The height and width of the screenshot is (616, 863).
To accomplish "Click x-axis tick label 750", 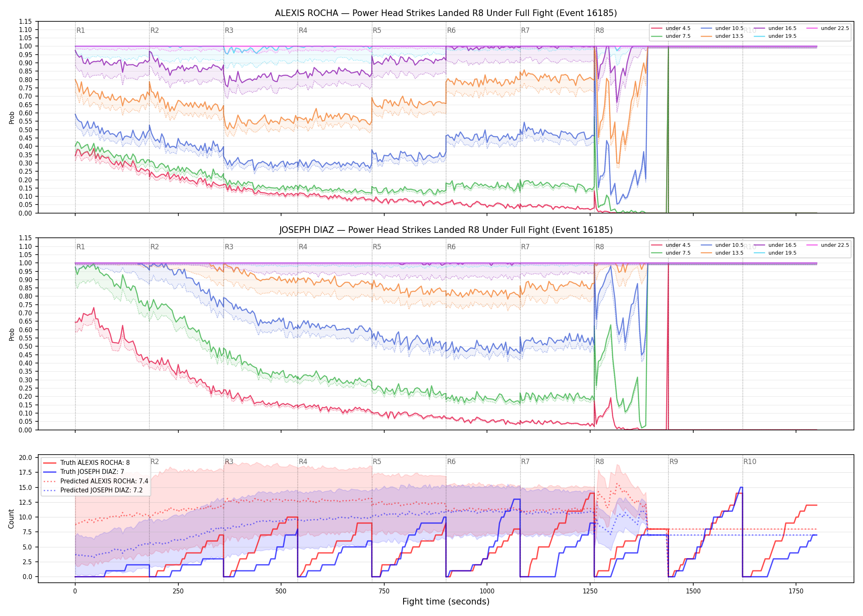I will click(x=384, y=591).
